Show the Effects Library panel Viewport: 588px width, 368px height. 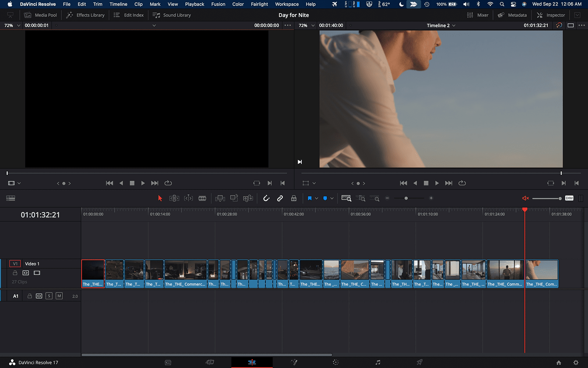(85, 15)
